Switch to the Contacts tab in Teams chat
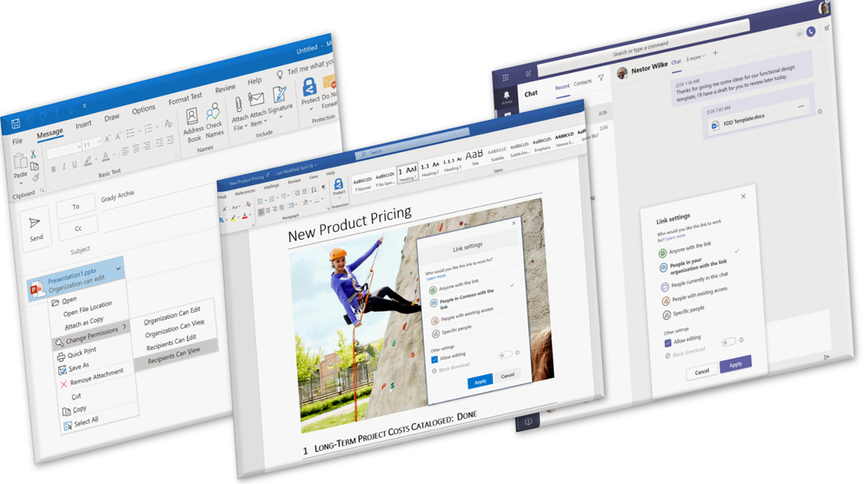The image size is (868, 484). pos(582,83)
